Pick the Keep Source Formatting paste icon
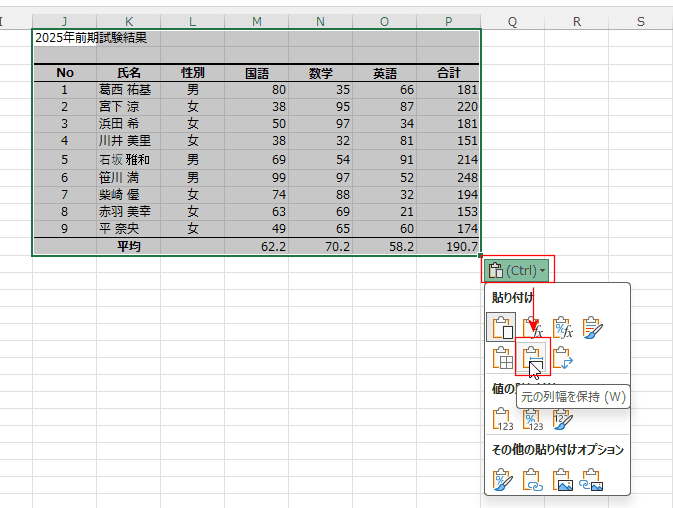This screenshot has width=673, height=508. coord(593,327)
